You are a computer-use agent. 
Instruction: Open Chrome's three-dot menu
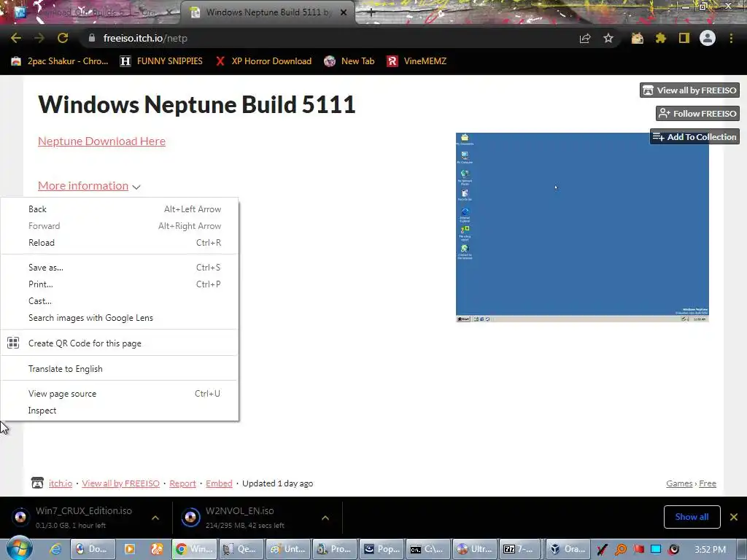point(731,38)
